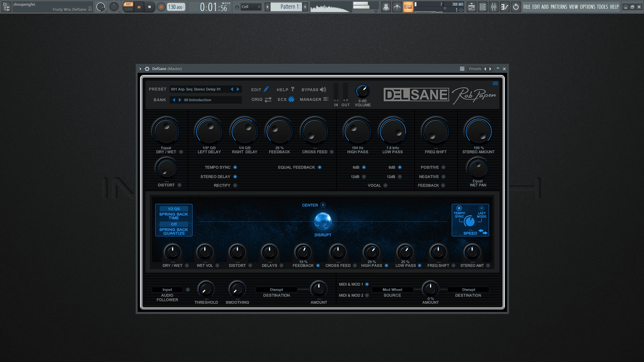Viewport: 644px width, 362px height.
Task: Open the OPTIONS menu
Action: click(x=587, y=7)
